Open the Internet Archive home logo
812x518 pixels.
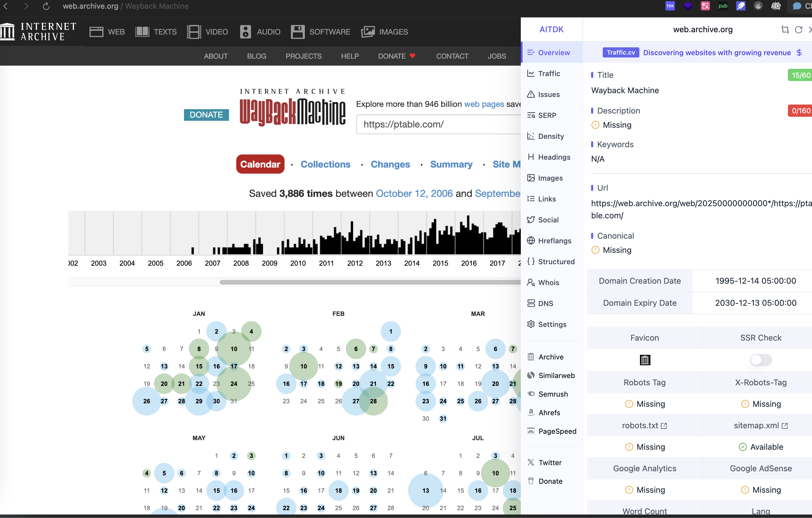[38, 32]
